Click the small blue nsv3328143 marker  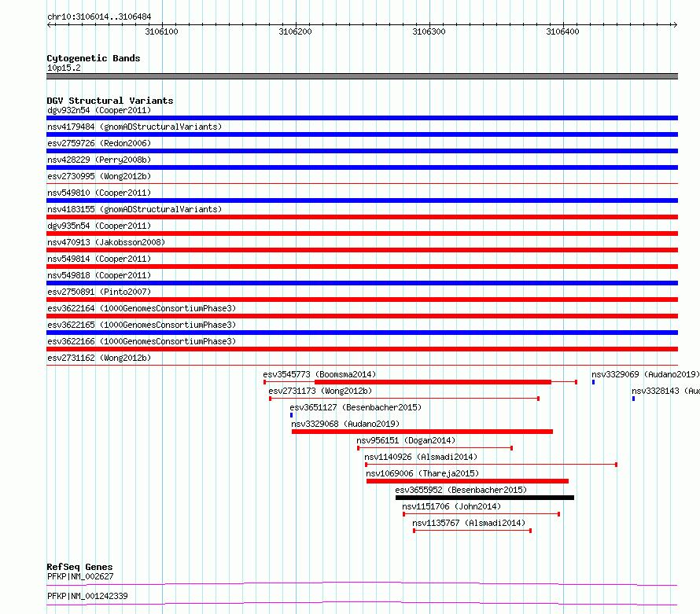633,399
